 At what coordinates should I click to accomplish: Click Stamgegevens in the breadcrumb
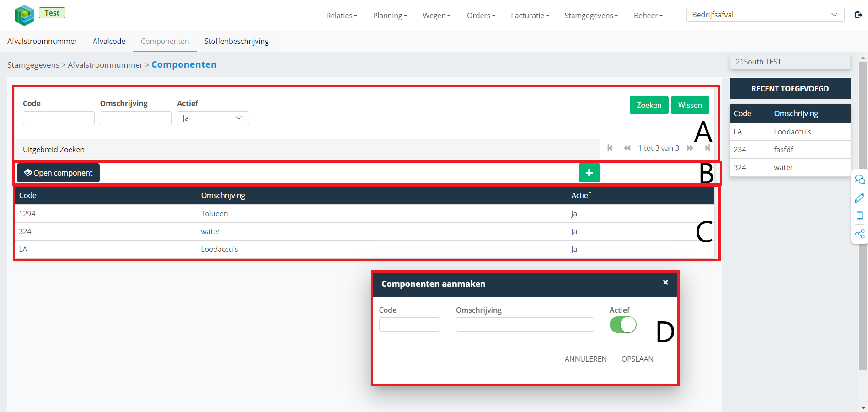[x=33, y=65]
